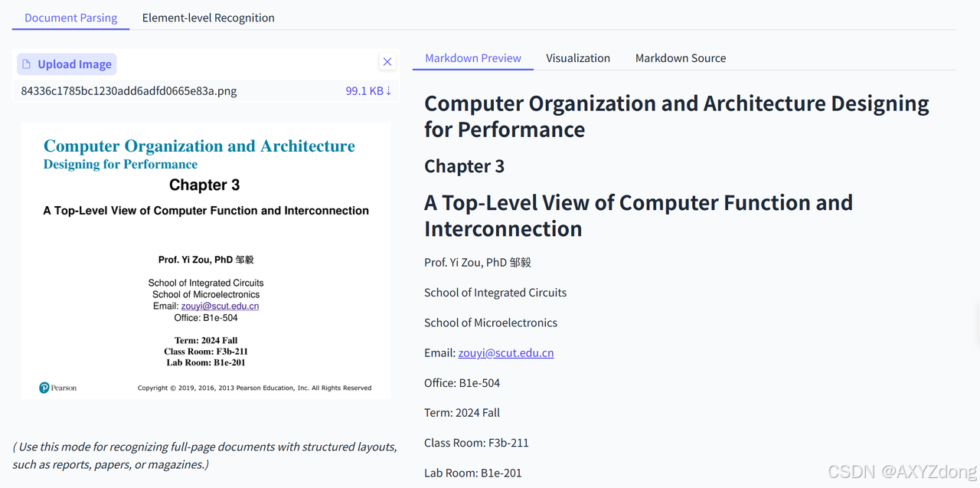Click the Upload Image button
This screenshot has height=488, width=980.
tap(67, 64)
